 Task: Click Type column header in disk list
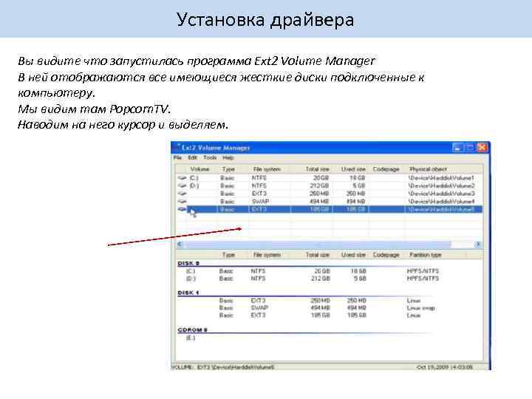[228, 255]
